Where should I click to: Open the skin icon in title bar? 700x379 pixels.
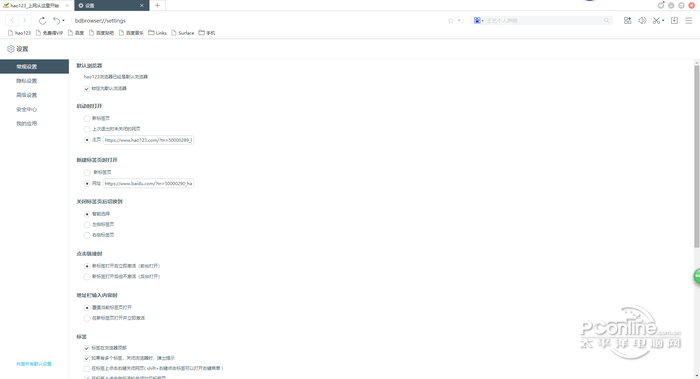pos(661,5)
